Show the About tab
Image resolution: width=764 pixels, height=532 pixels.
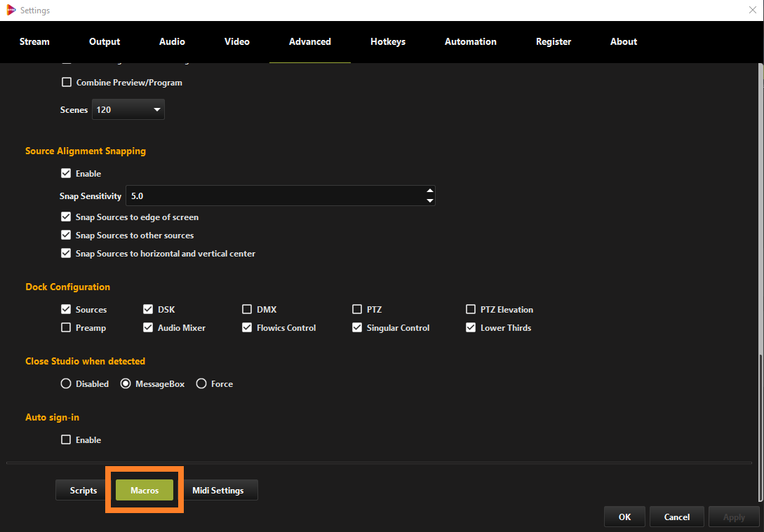point(624,42)
